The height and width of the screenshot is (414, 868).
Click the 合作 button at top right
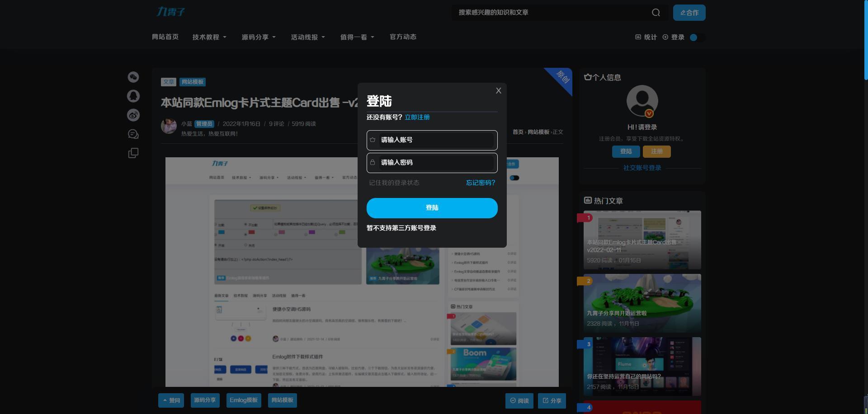tap(689, 13)
